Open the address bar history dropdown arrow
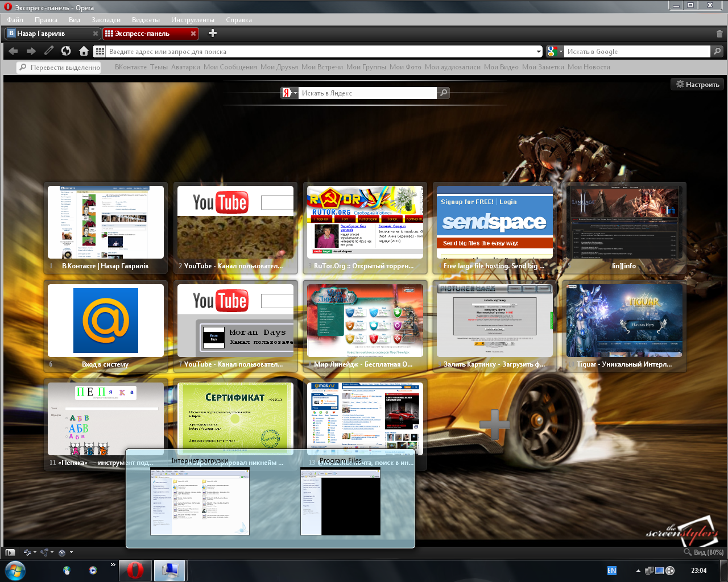Screen dimensions: 728x582 tap(539, 52)
